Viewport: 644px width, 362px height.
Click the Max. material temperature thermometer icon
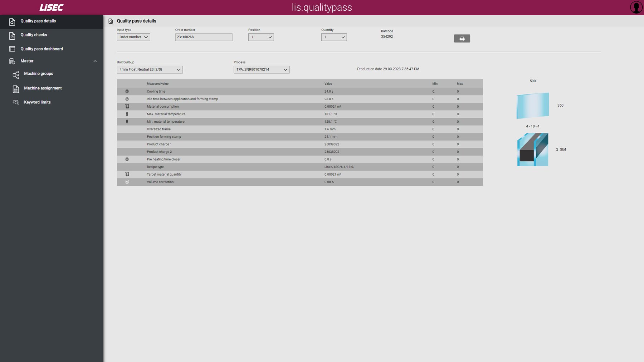coord(127,114)
